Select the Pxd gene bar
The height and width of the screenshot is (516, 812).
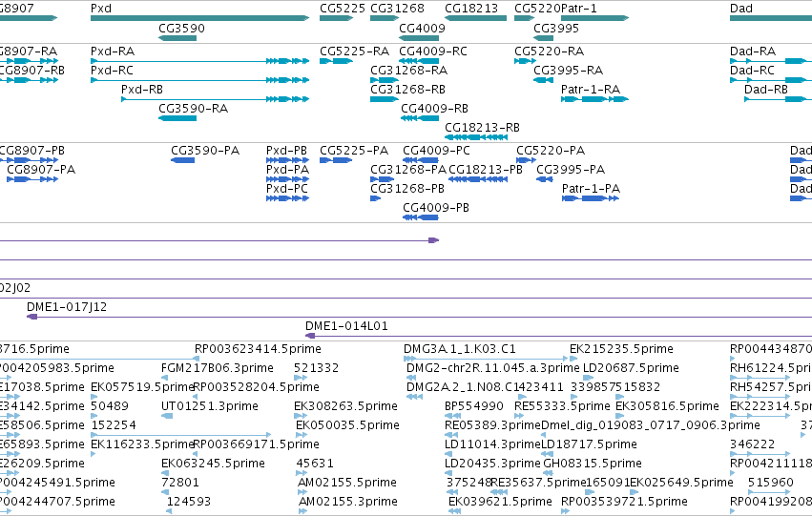pyautogui.click(x=199, y=18)
